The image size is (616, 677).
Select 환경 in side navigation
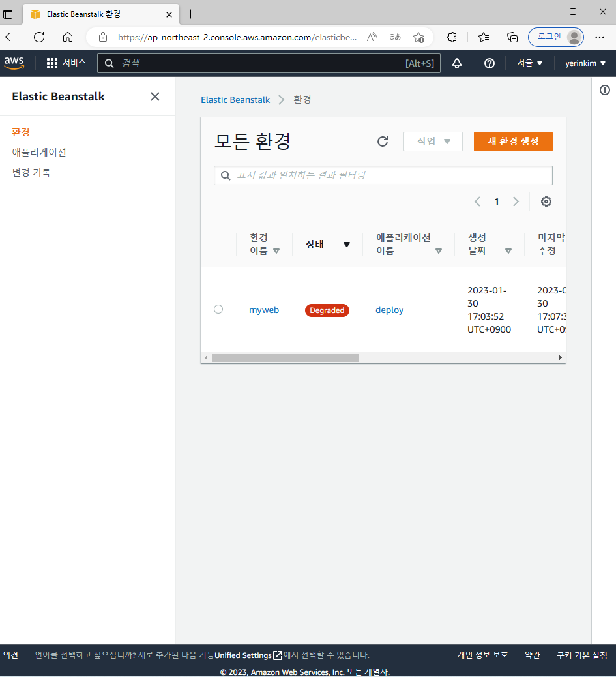pyautogui.click(x=21, y=132)
